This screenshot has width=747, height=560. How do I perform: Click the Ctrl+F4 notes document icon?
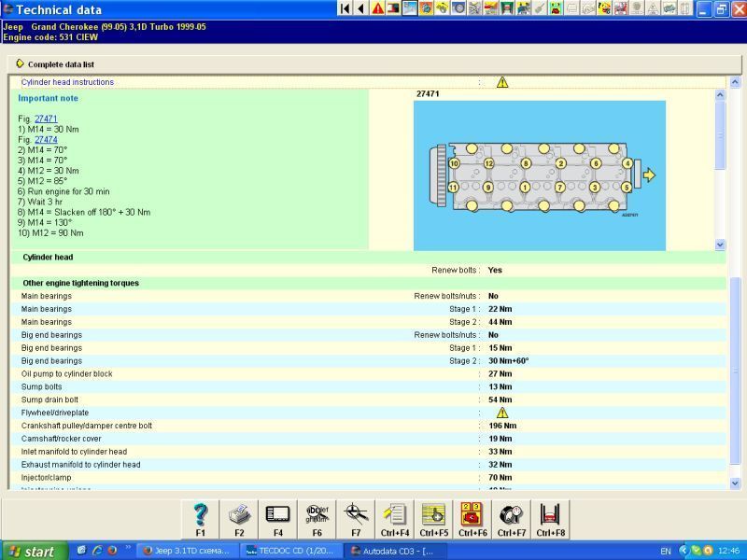click(x=395, y=519)
